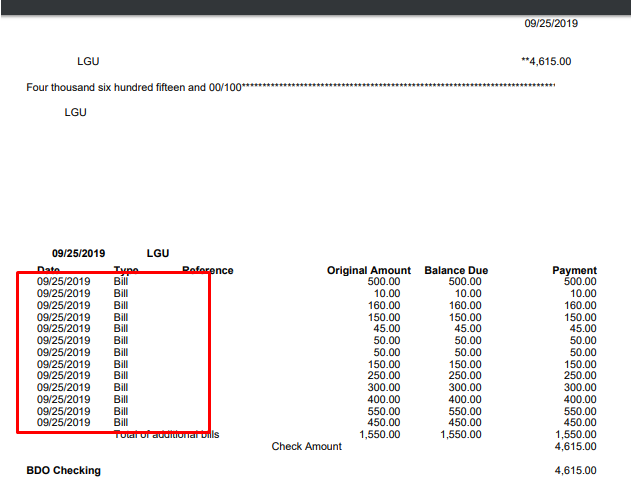Click 250.00 in the Original Amount column
Viewport: 632px width, 501px height.
point(384,375)
